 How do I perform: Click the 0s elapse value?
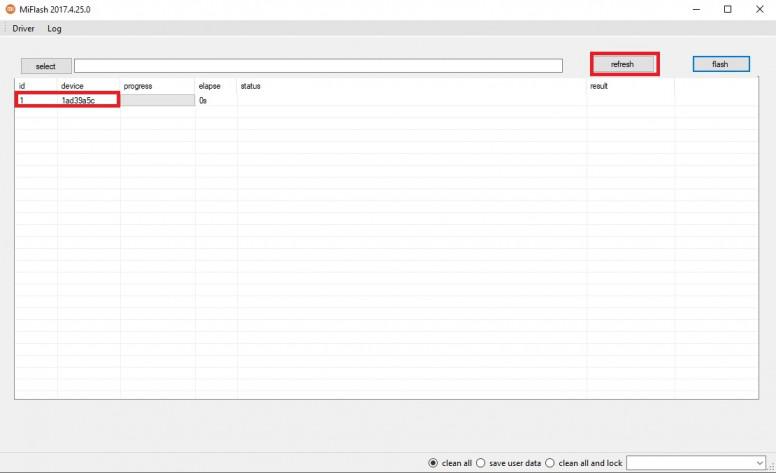[203, 100]
